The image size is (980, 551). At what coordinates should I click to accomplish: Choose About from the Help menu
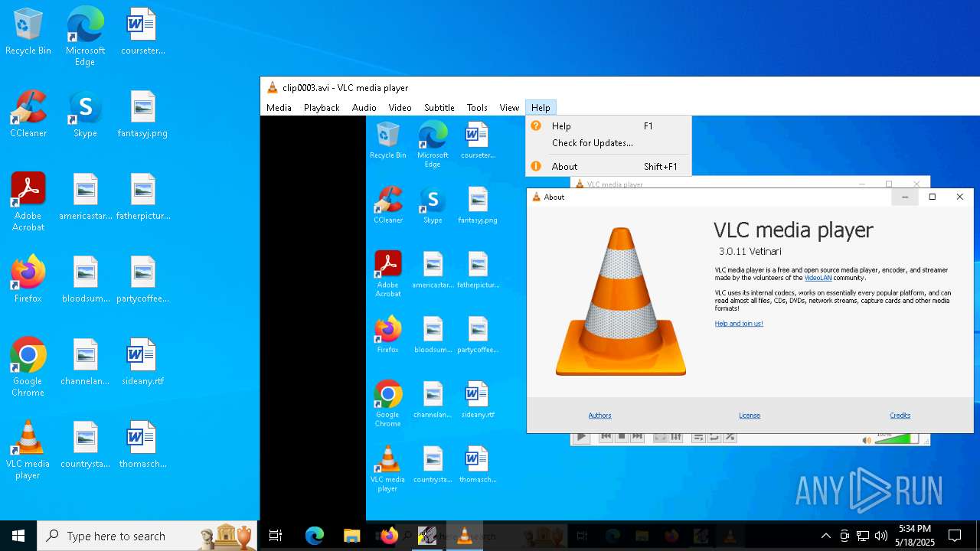[609, 166]
